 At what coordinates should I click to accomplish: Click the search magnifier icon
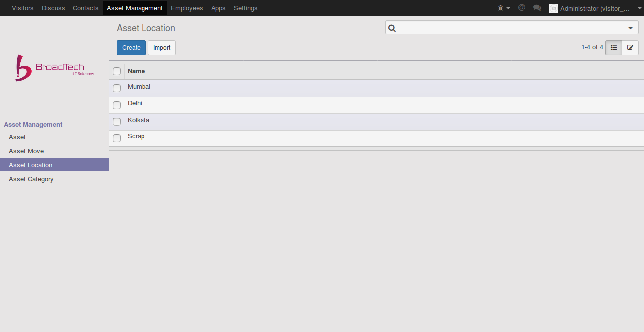[x=392, y=28]
